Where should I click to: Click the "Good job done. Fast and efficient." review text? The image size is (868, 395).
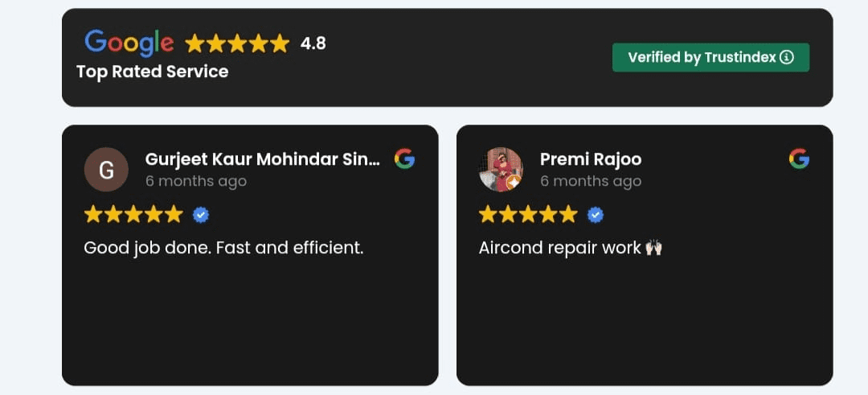tap(223, 248)
